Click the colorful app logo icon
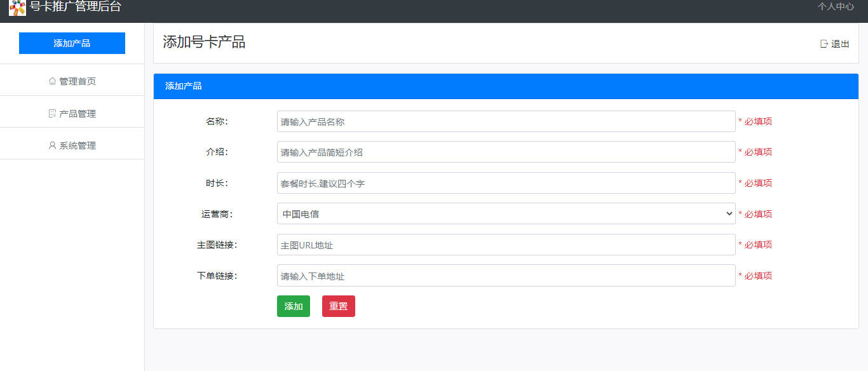 pyautogui.click(x=17, y=7)
